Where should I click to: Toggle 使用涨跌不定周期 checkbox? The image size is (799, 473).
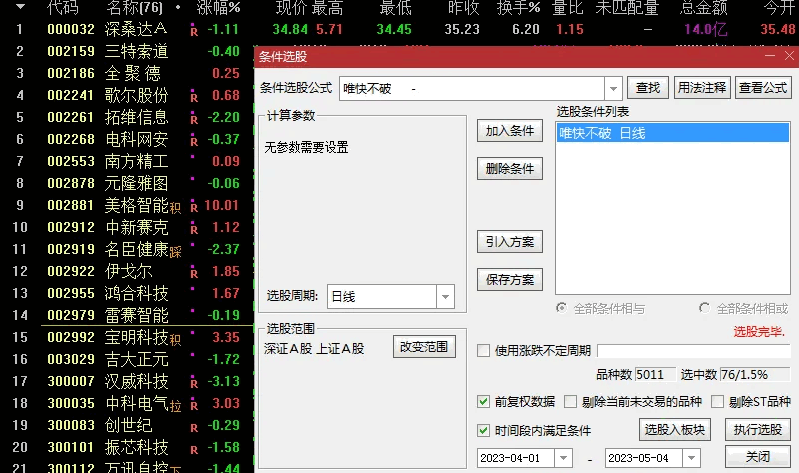(483, 351)
